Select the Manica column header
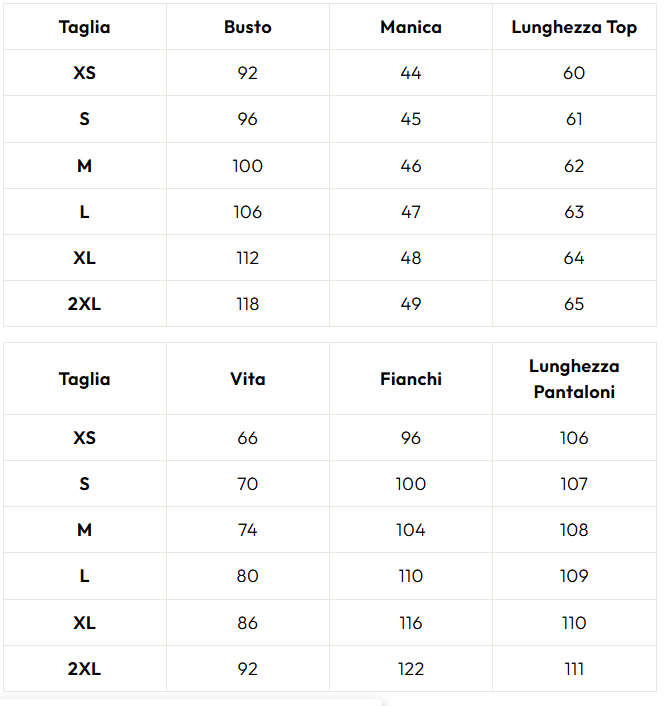Image resolution: width=664 pixels, height=706 pixels. click(411, 27)
